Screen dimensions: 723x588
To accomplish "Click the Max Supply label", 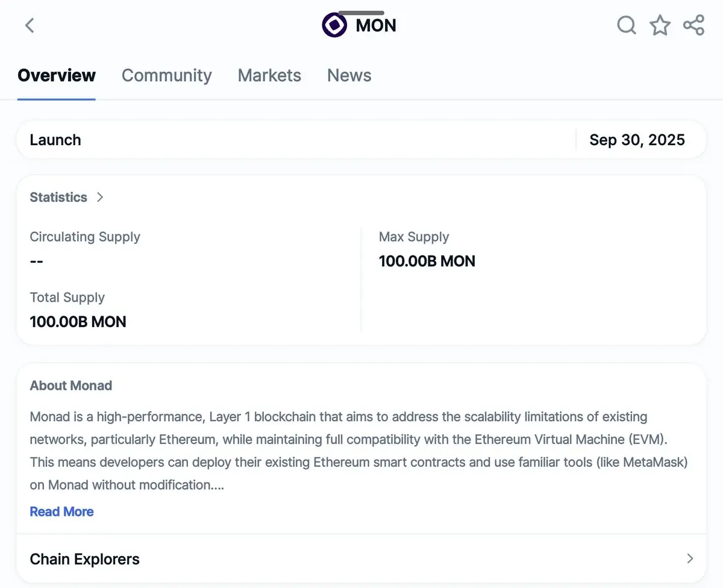I will pos(414,237).
